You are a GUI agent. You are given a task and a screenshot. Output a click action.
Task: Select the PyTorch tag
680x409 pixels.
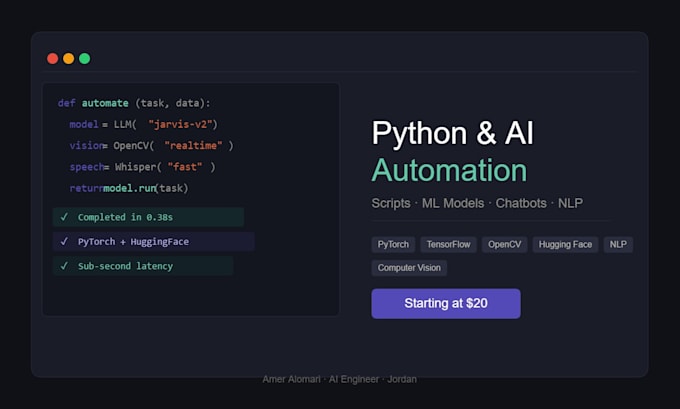point(393,245)
